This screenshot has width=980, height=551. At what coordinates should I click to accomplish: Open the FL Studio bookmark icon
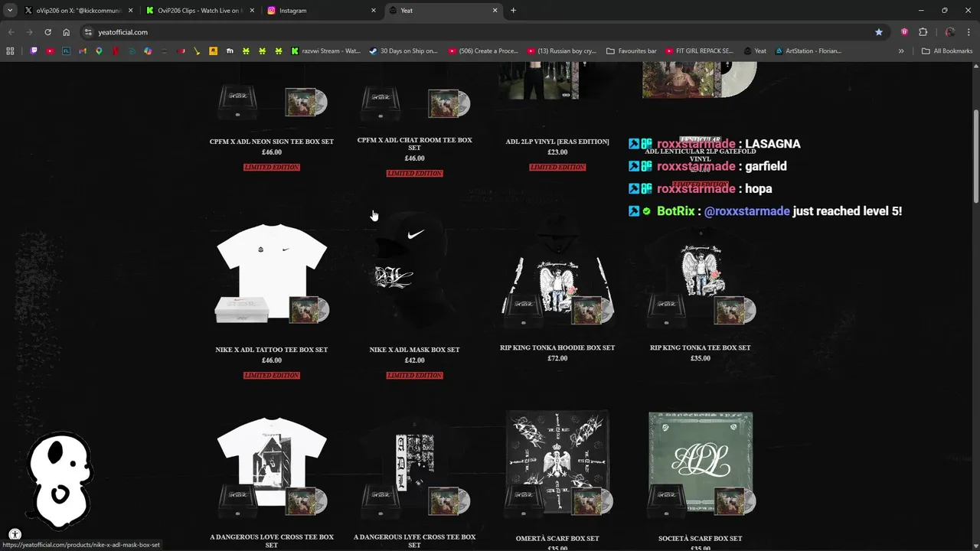click(x=66, y=51)
